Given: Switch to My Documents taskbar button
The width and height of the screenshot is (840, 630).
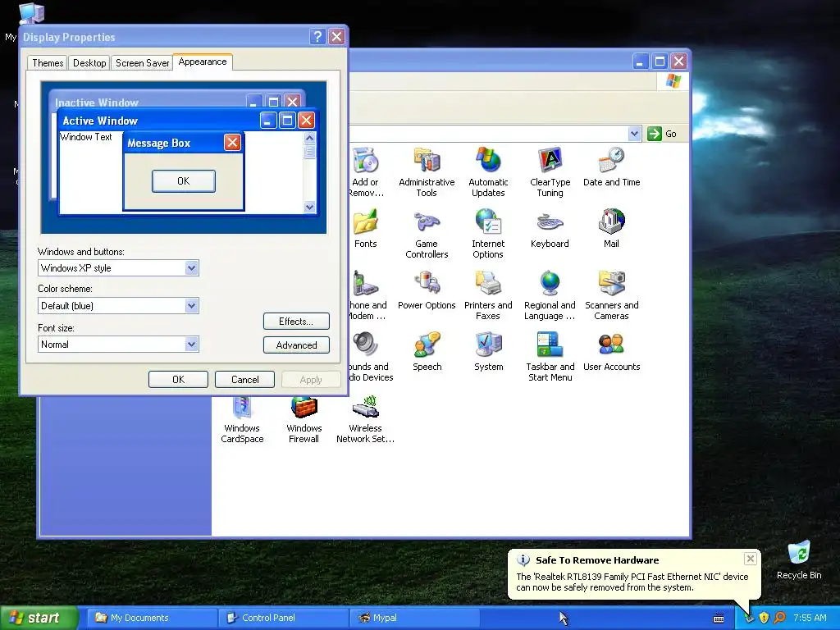Looking at the screenshot, I should tap(152, 618).
